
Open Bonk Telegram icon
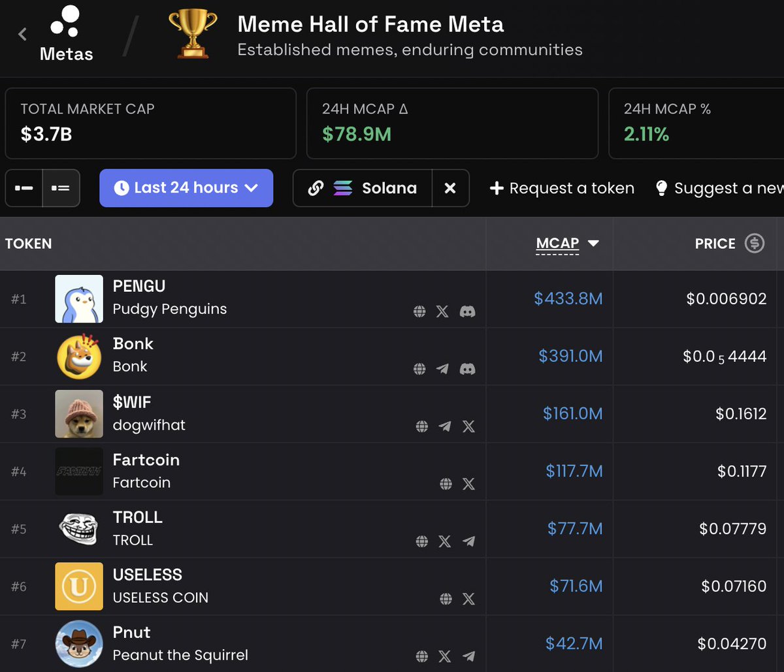click(x=442, y=369)
